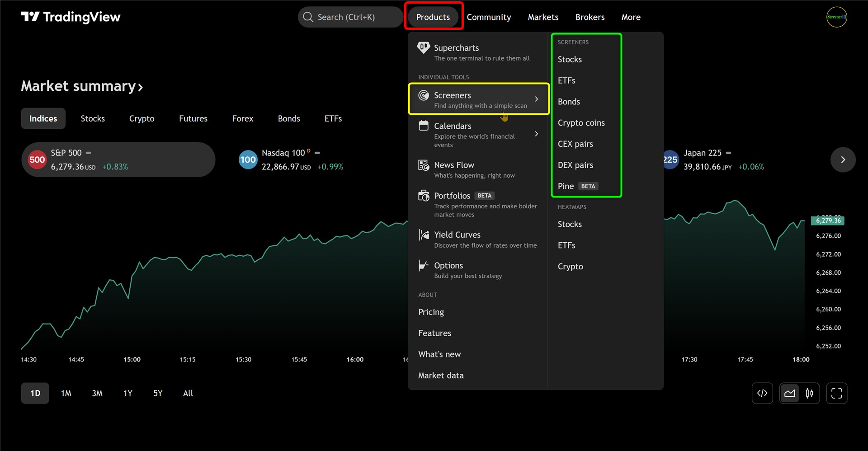Select the Futures tab

[193, 118]
